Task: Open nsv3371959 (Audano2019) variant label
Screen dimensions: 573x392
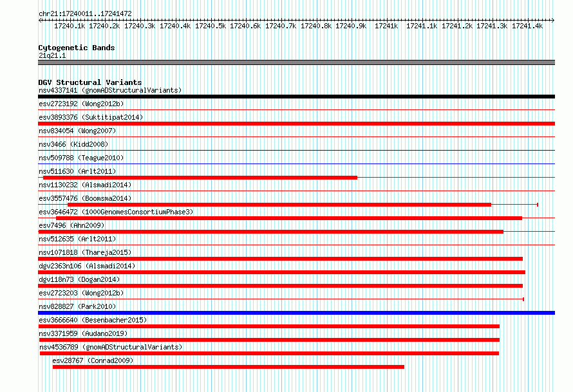Action: (83, 333)
